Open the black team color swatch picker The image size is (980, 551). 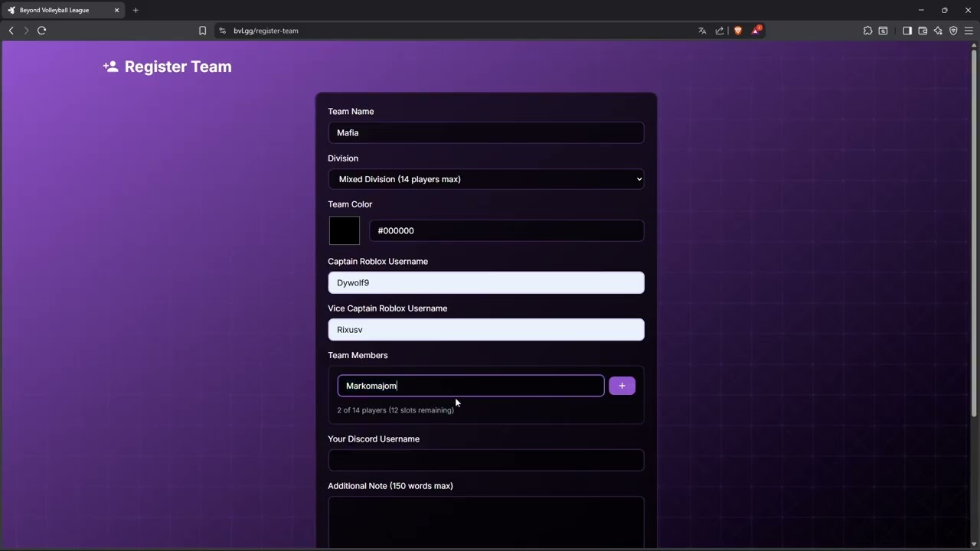(x=345, y=230)
